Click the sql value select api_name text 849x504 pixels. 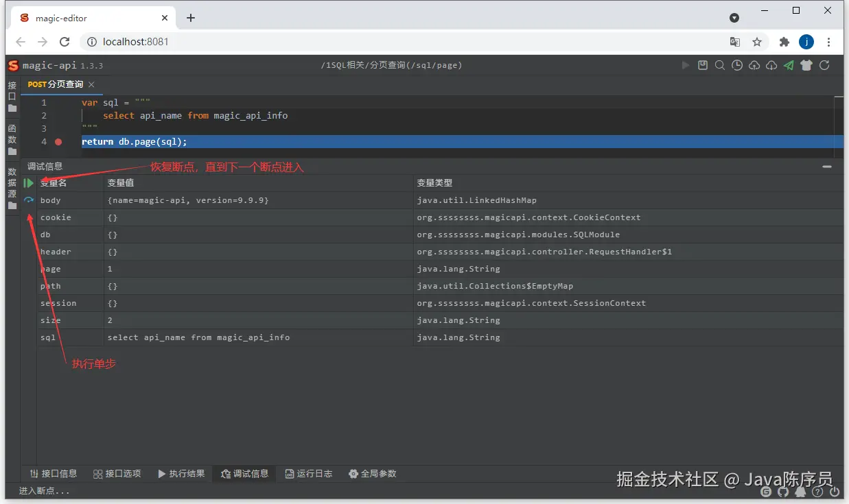tap(198, 337)
